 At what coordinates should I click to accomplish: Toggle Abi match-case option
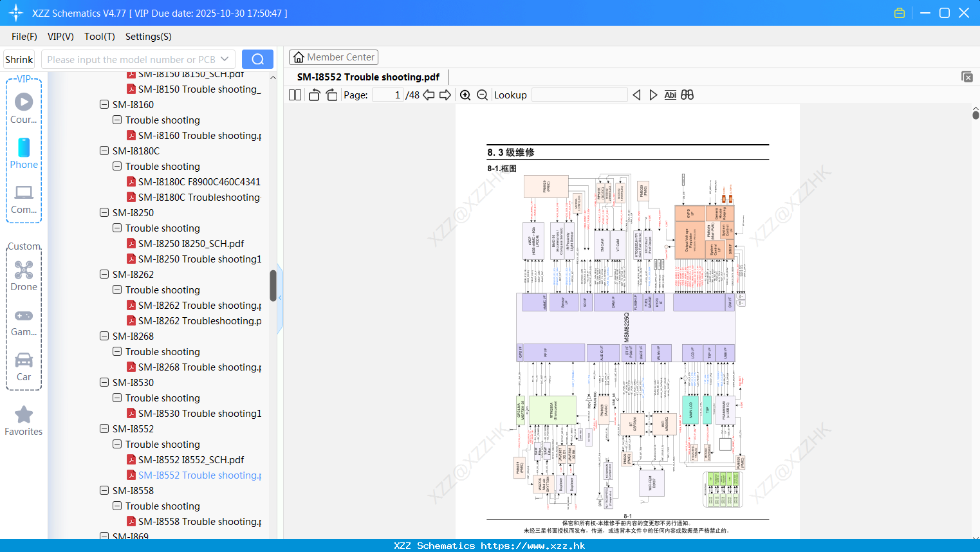(x=670, y=95)
